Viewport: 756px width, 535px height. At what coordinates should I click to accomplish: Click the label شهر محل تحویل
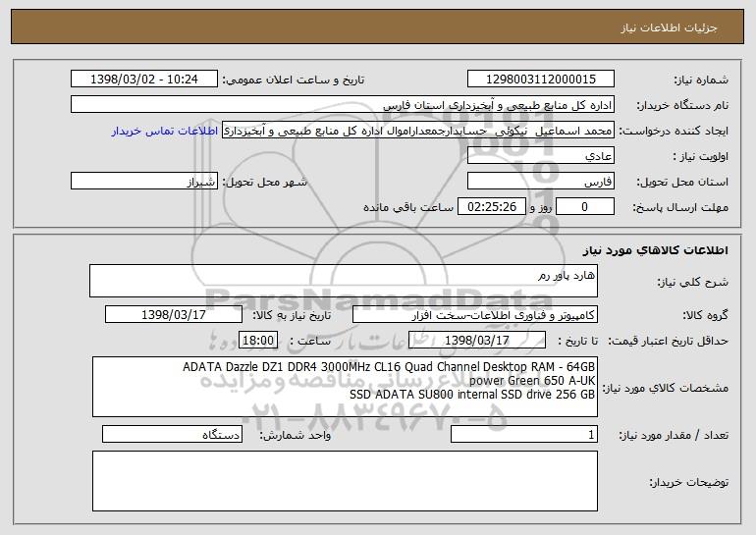264,183
